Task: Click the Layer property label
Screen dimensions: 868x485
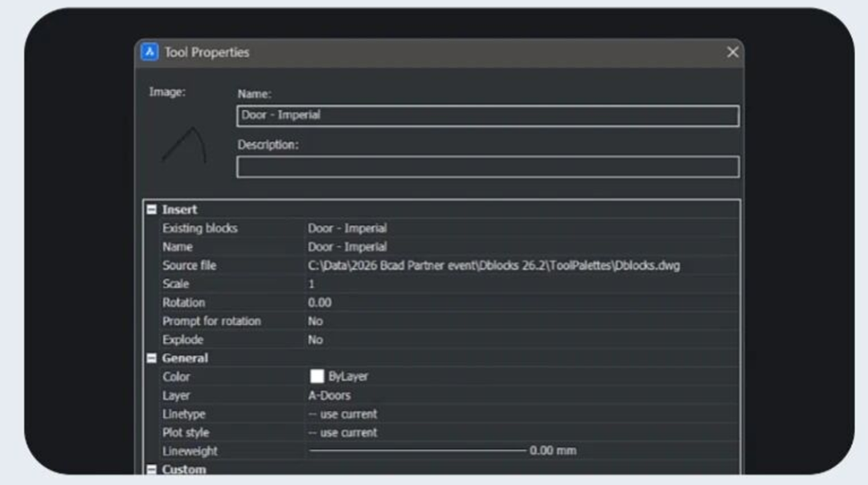Action: coord(175,395)
